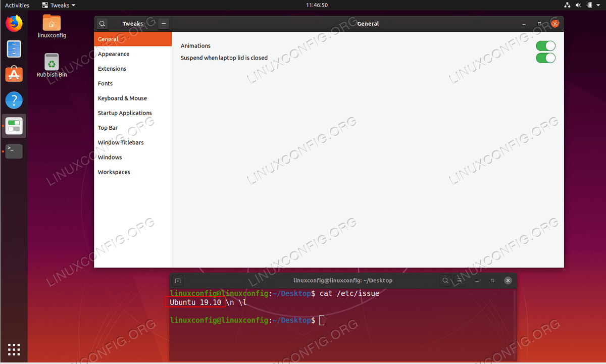Click the volume icon in top bar
606x364 pixels.
point(578,5)
